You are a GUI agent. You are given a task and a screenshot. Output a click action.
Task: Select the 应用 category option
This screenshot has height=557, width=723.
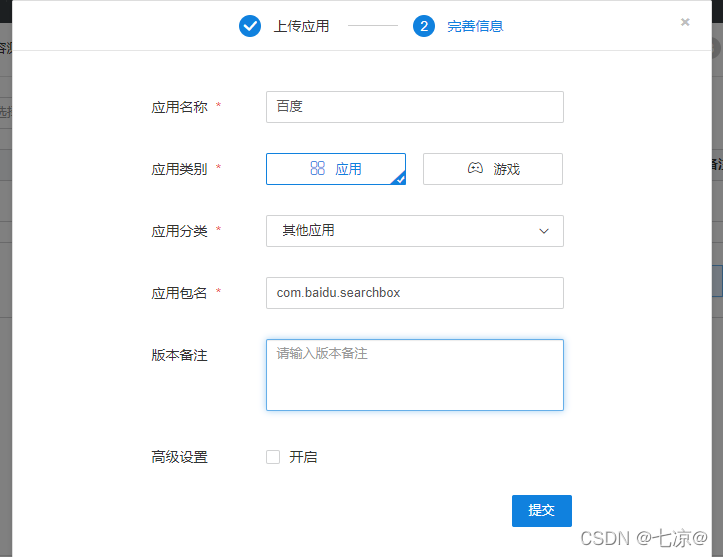point(336,169)
